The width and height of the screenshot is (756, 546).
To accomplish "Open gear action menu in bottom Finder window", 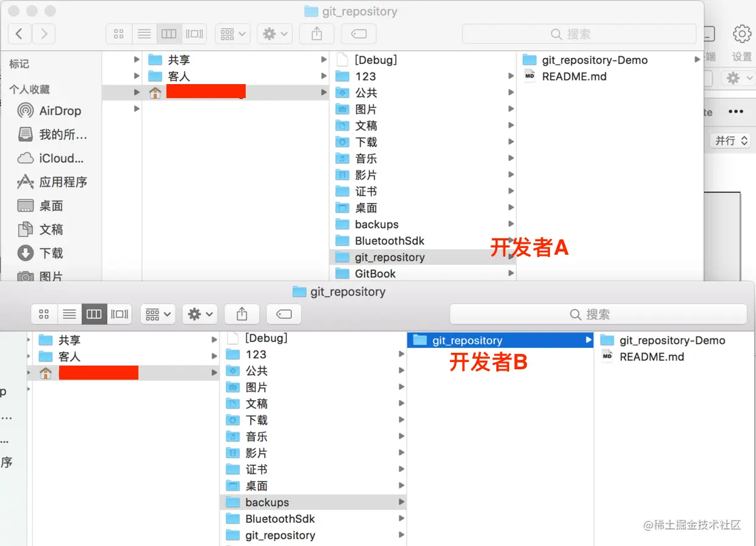I will point(200,314).
